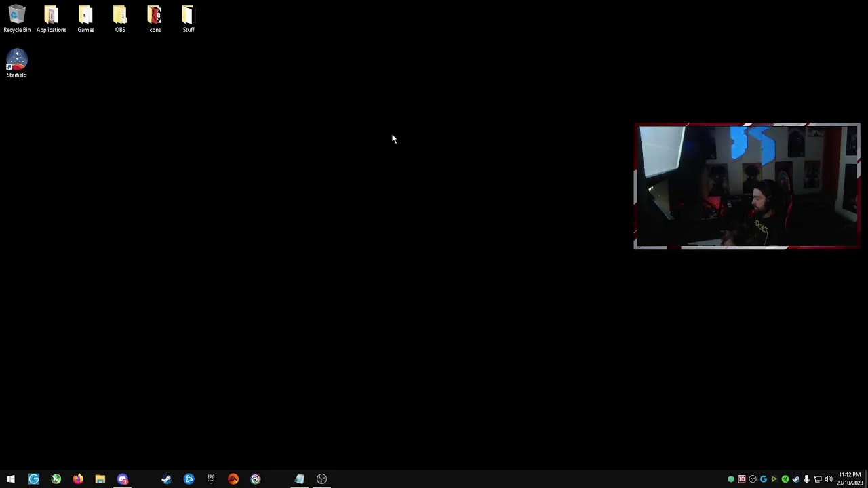The image size is (868, 488).
Task: Switch to the notepad-style app in taskbar
Action: coord(299,479)
